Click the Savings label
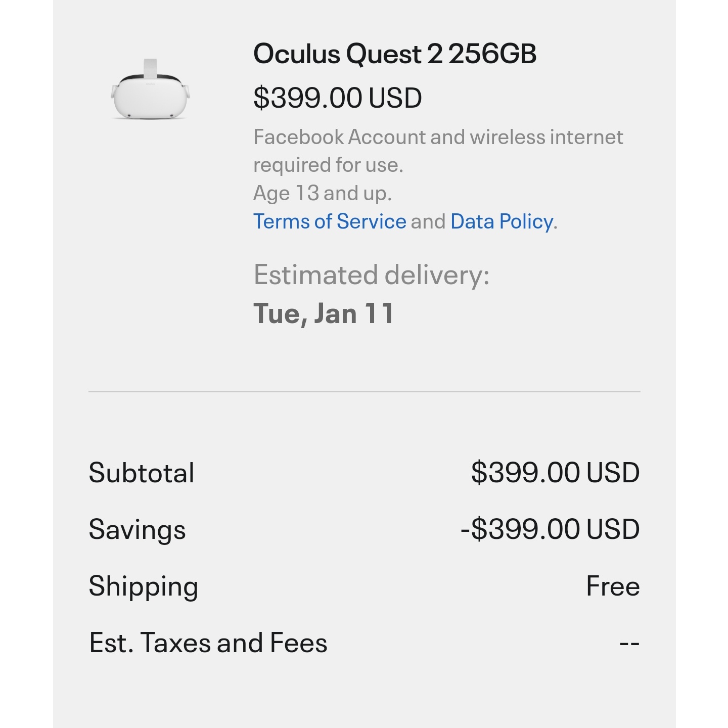The height and width of the screenshot is (728, 728). point(138,530)
